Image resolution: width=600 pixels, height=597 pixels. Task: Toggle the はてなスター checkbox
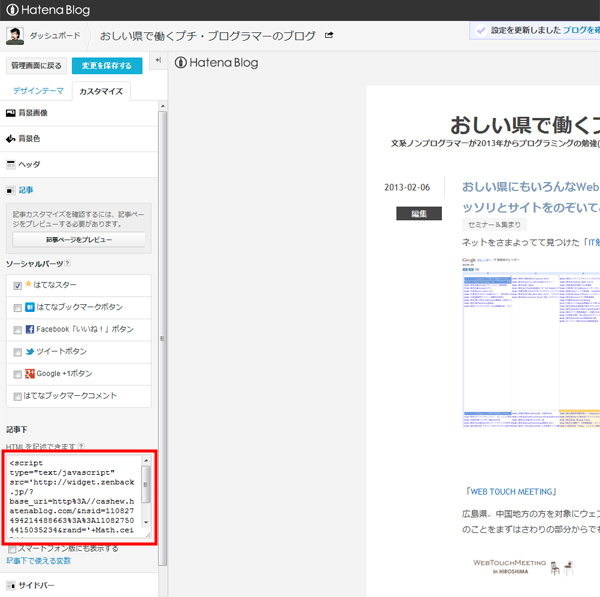point(17,285)
